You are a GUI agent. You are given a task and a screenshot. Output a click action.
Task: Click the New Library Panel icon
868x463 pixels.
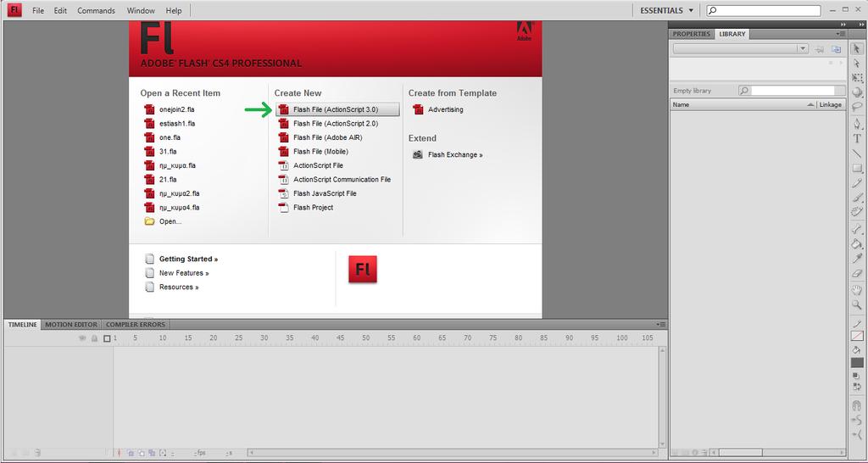pyautogui.click(x=836, y=49)
